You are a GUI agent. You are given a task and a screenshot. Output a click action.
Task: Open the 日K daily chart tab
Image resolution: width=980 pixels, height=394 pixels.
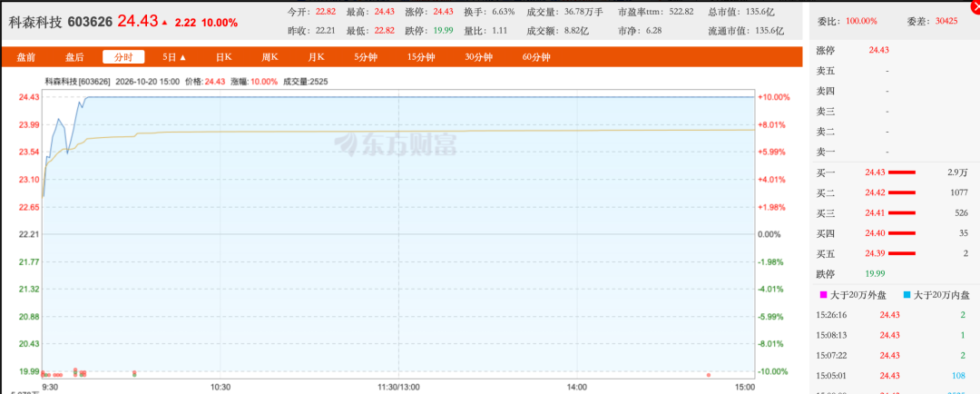click(224, 57)
